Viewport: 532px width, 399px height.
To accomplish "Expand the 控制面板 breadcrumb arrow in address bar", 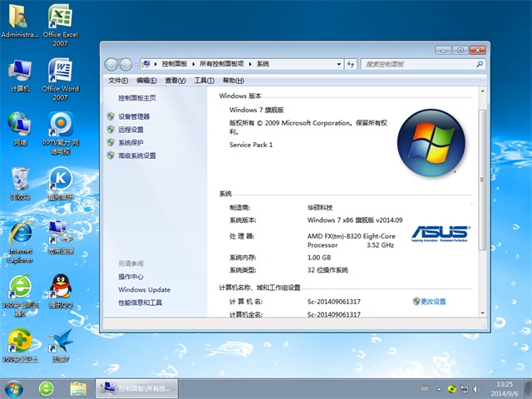I will pos(193,64).
